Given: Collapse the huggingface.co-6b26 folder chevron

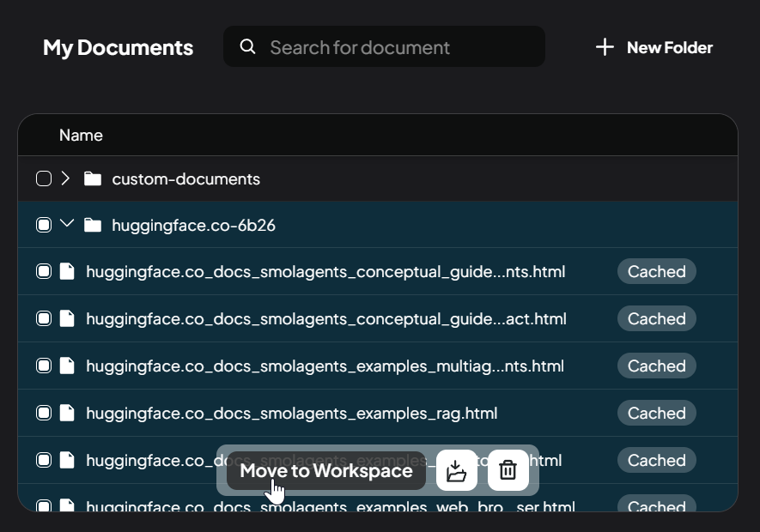Looking at the screenshot, I should 67,224.
